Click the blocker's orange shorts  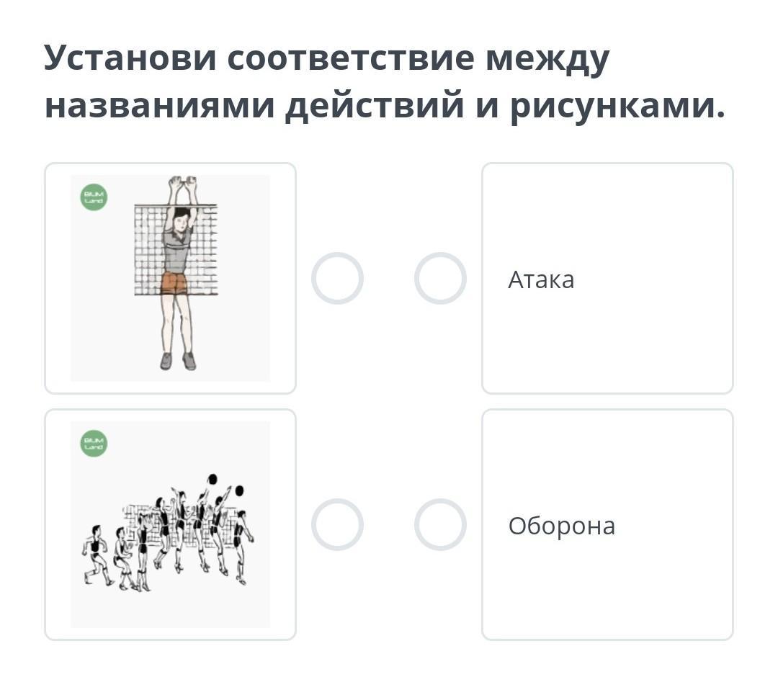(174, 283)
